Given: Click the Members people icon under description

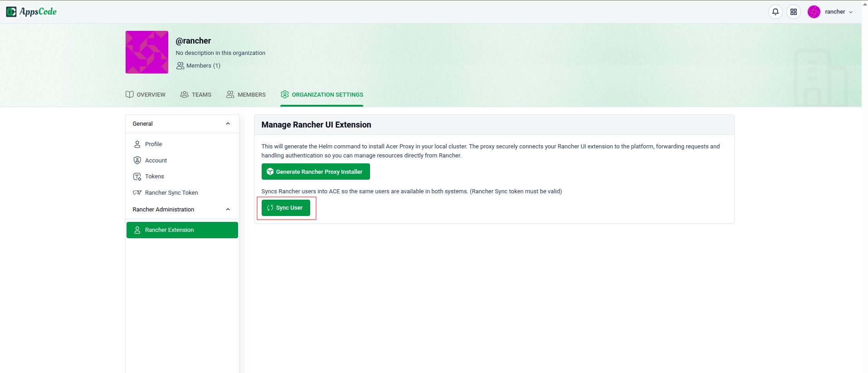Looking at the screenshot, I should [180, 66].
